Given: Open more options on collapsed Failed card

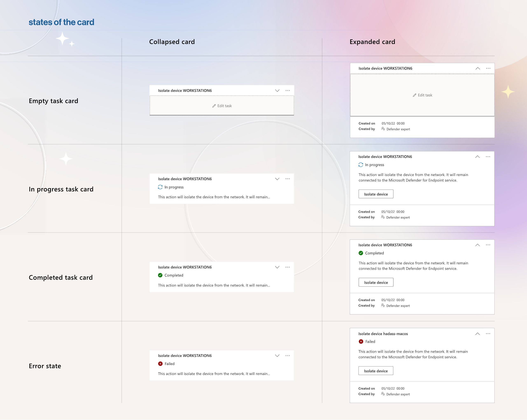Looking at the screenshot, I should point(288,356).
